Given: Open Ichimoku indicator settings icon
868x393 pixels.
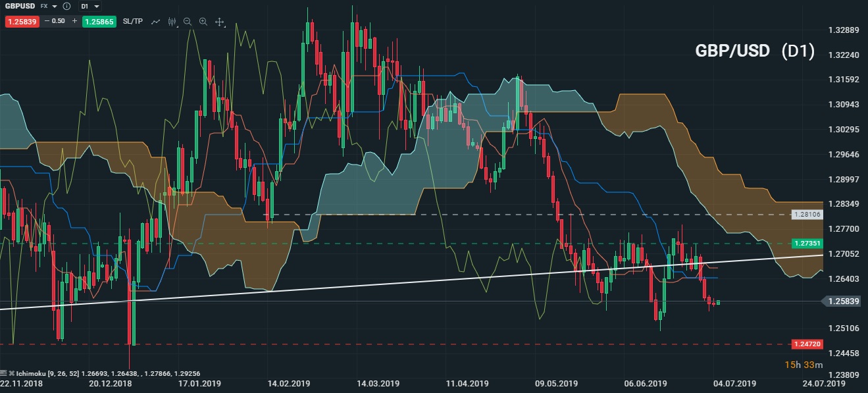Looking at the screenshot, I should [5, 373].
